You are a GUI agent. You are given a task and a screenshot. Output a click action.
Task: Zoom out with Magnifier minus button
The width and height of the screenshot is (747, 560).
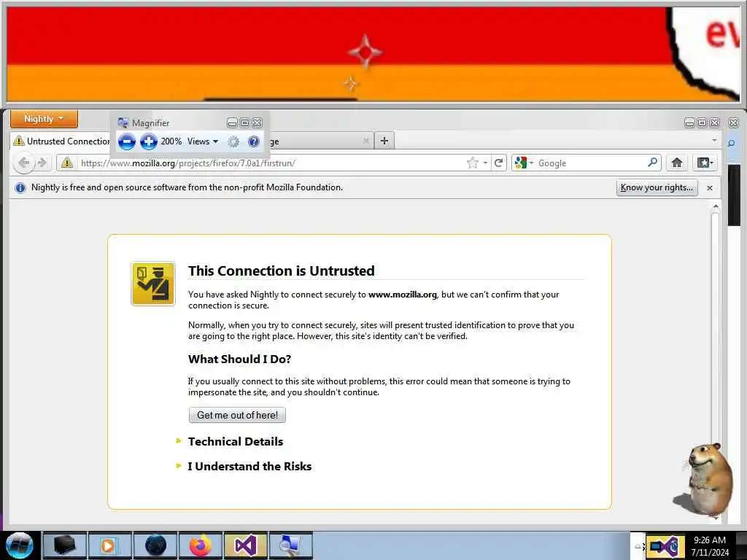pos(127,141)
